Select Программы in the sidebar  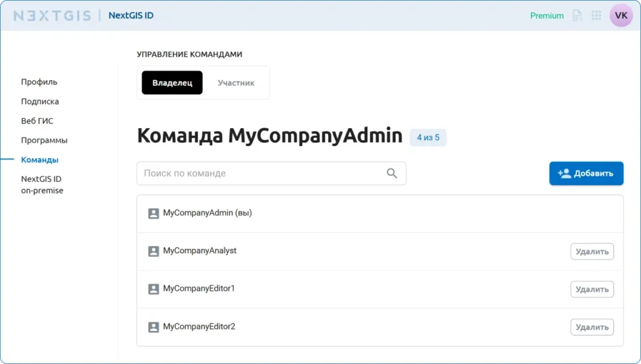[44, 140]
